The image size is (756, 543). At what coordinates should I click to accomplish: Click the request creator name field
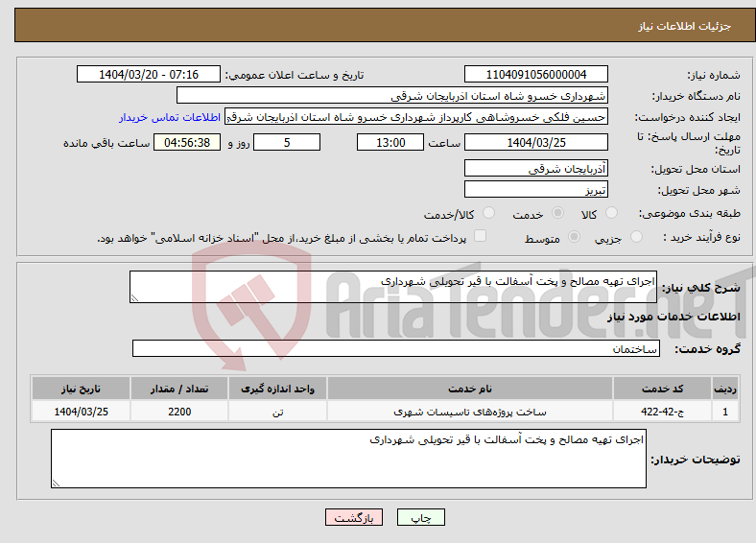pos(416,117)
